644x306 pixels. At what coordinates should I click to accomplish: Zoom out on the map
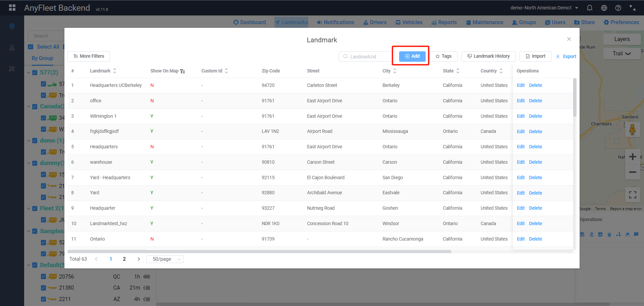[633, 172]
